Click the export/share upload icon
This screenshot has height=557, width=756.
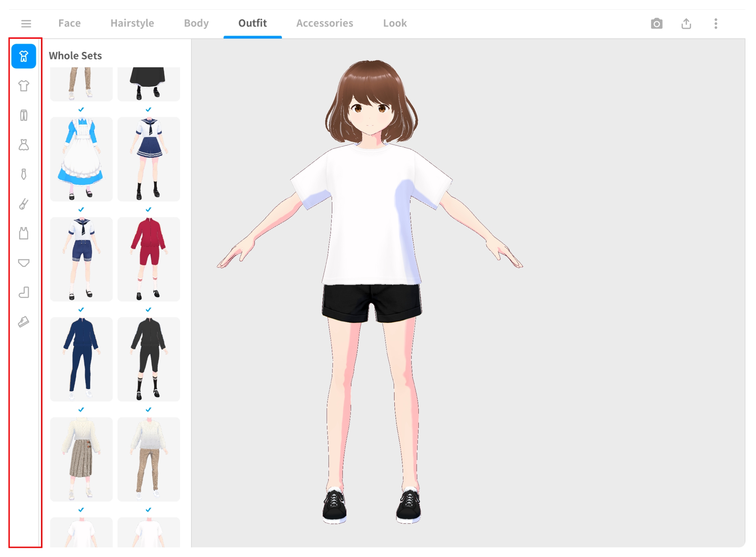tap(686, 24)
